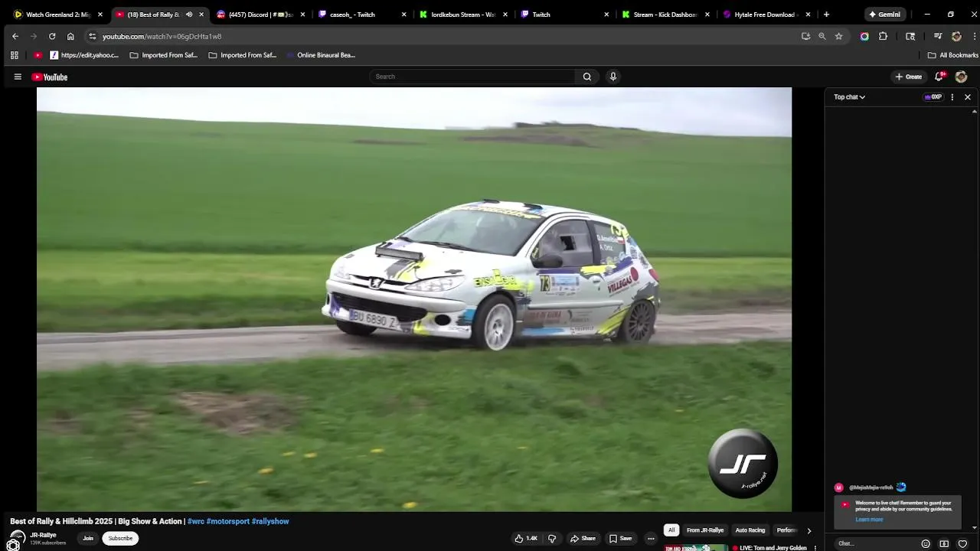
Task: Open the edit.yahoo.c... bookmark
Action: click(x=84, y=55)
